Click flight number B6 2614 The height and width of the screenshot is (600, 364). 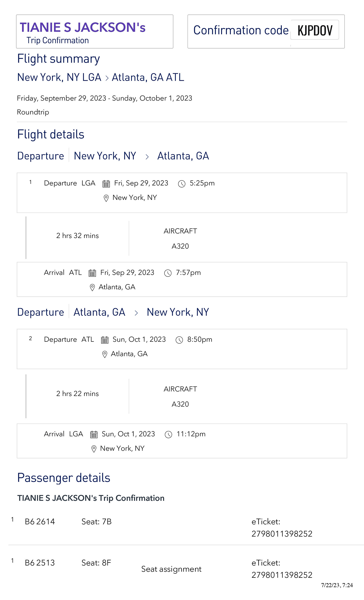(x=40, y=522)
